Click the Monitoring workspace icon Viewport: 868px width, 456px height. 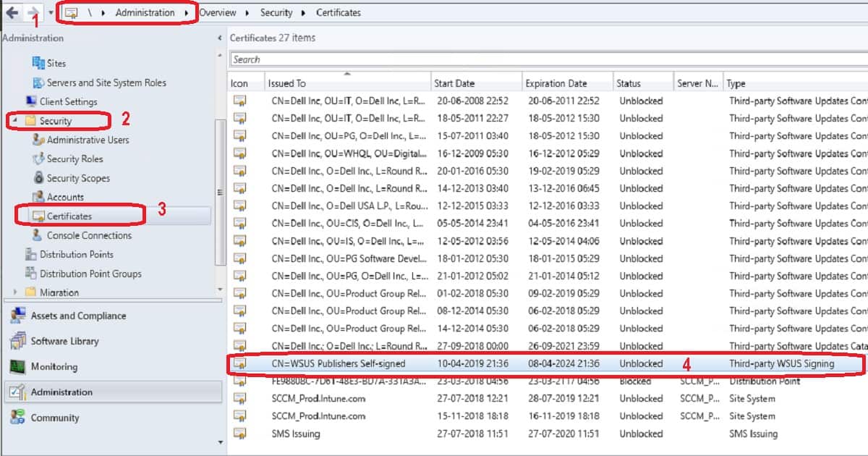pos(17,367)
